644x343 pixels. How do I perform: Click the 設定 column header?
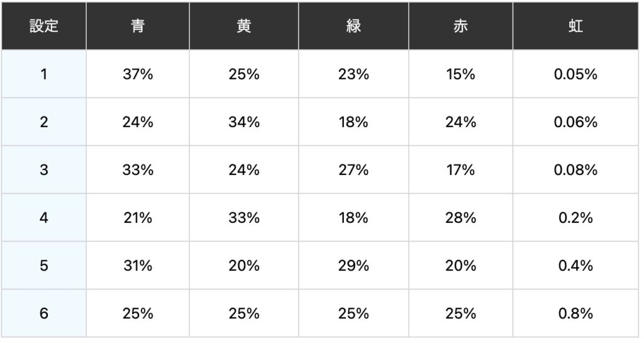point(43,27)
